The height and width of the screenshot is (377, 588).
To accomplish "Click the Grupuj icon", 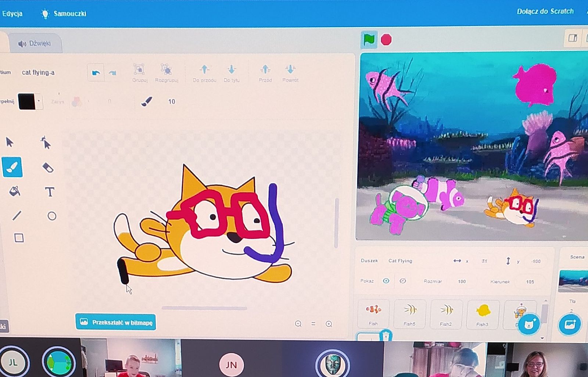I will pos(139,69).
